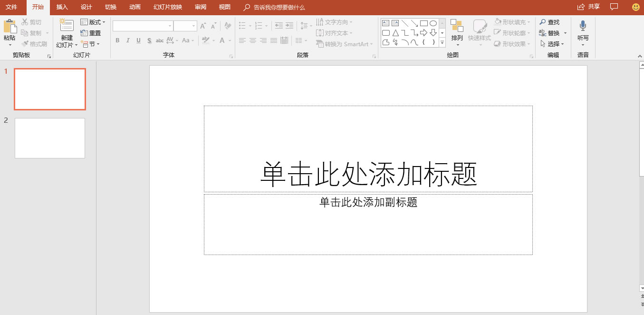Apply Italic formatting
644x315 pixels.
[127, 40]
